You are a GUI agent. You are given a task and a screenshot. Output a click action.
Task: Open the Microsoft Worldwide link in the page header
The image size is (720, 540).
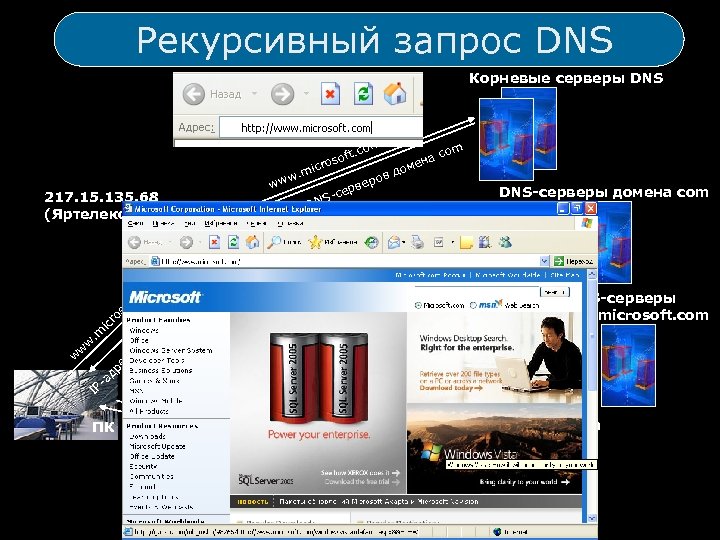tap(507, 275)
